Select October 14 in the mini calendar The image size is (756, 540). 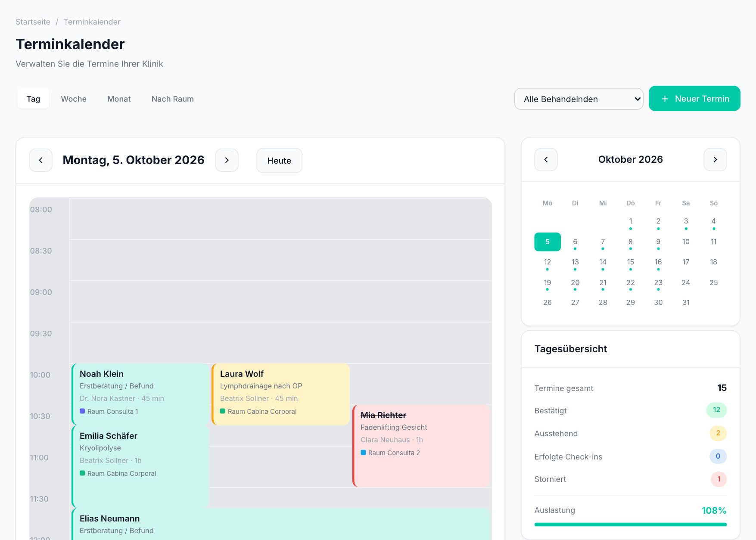tap(603, 262)
